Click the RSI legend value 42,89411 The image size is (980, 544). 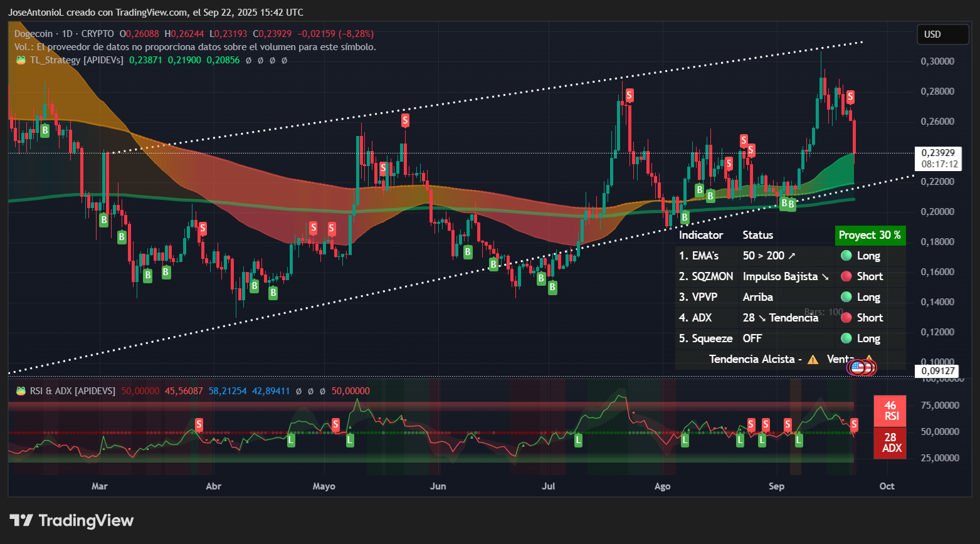(271, 391)
